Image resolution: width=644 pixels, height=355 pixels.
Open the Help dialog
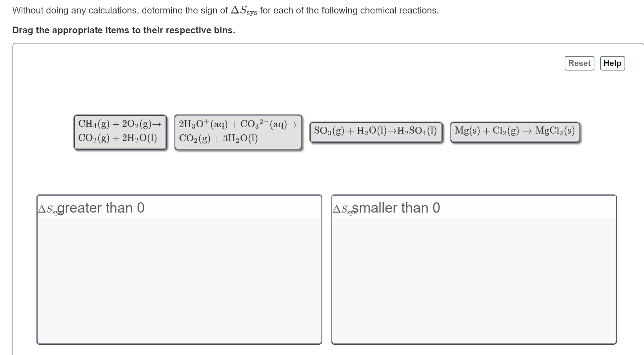pos(612,63)
